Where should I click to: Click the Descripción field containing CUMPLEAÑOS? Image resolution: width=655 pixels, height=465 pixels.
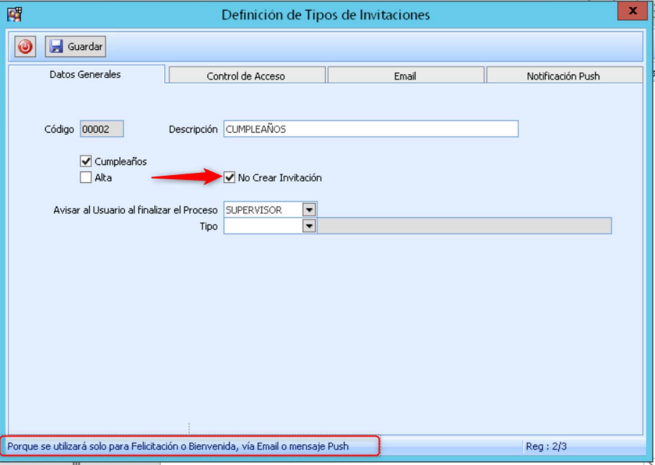point(370,129)
